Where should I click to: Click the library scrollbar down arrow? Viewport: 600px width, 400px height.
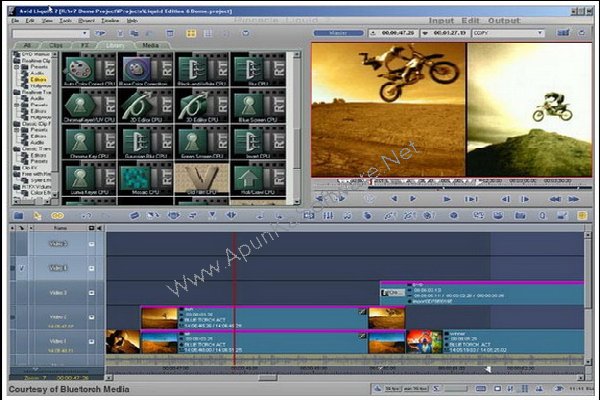[297, 201]
